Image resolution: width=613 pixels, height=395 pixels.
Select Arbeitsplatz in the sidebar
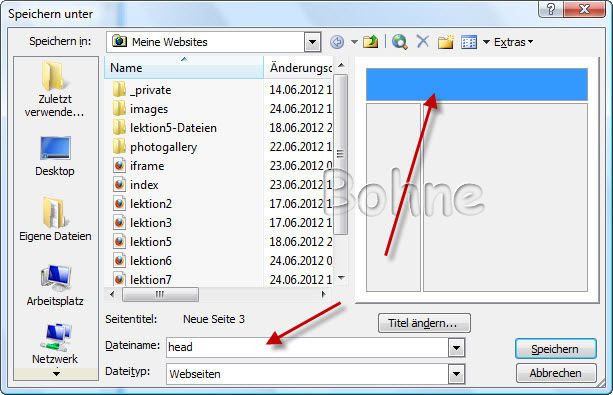coord(55,285)
